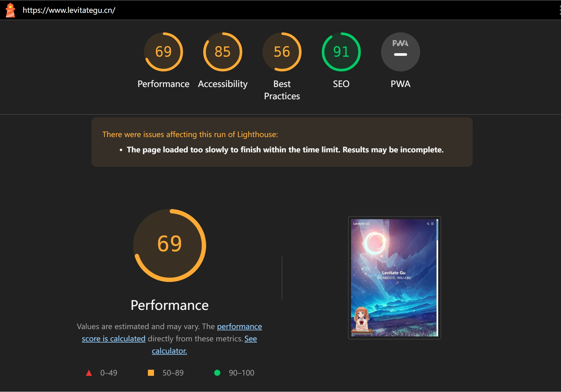Click the green circle 90–100 legend icon
Image resolution: width=561 pixels, height=392 pixels.
pos(217,373)
